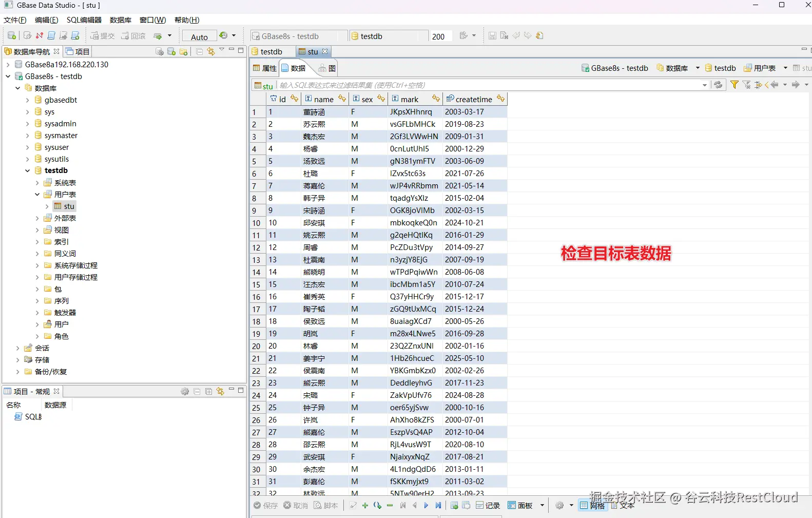812x518 pixels.
Task: Sort by the id column sort icon
Action: point(294,99)
